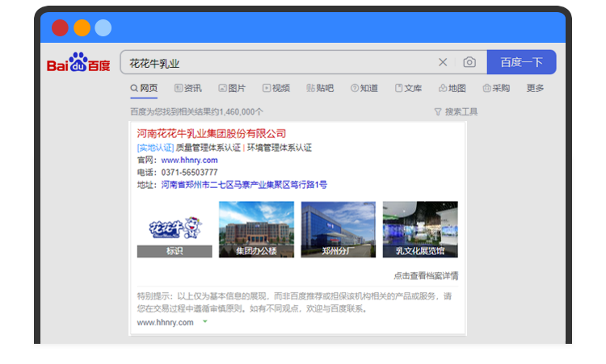Click the [实地认证] label

155,148
